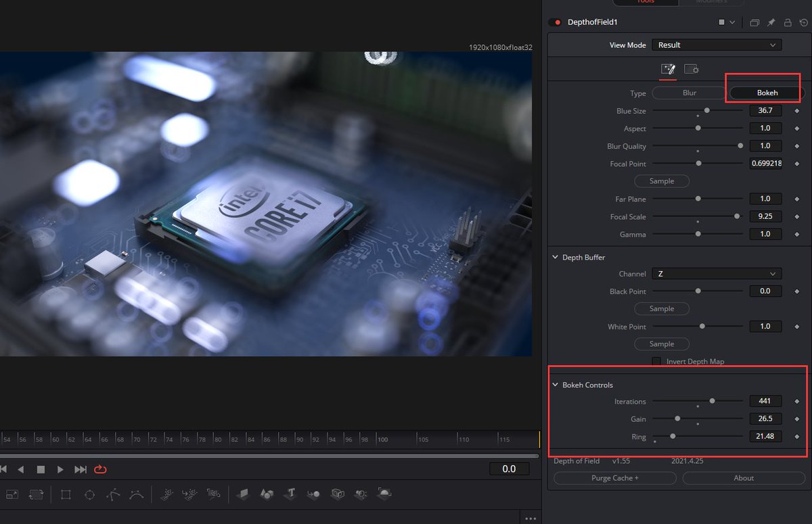Image resolution: width=812 pixels, height=524 pixels.
Task: Click the Sample button under Black Point
Action: coord(662,309)
